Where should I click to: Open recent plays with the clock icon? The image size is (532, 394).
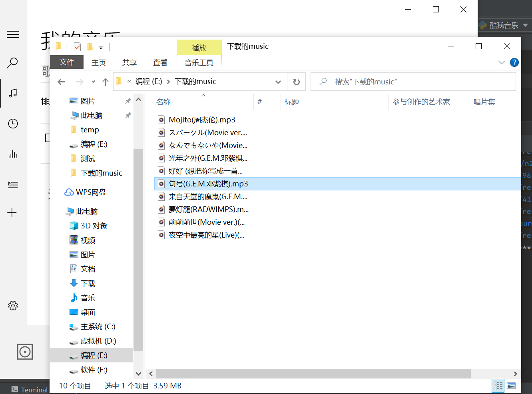pyautogui.click(x=13, y=124)
